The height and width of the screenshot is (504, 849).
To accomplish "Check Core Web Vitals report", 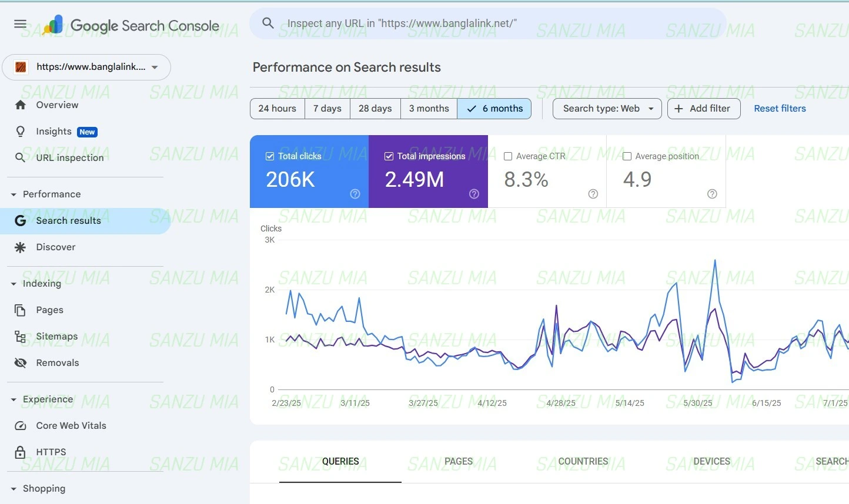I will pos(71,425).
